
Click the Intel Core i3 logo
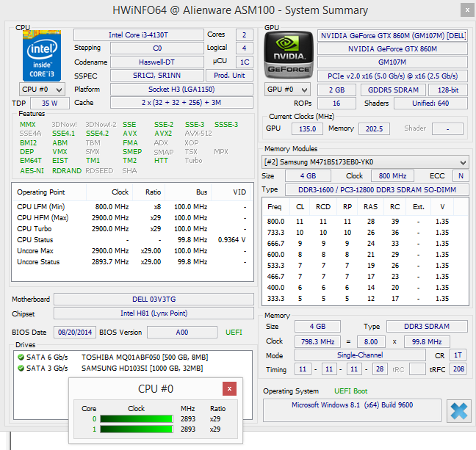pos(42,56)
